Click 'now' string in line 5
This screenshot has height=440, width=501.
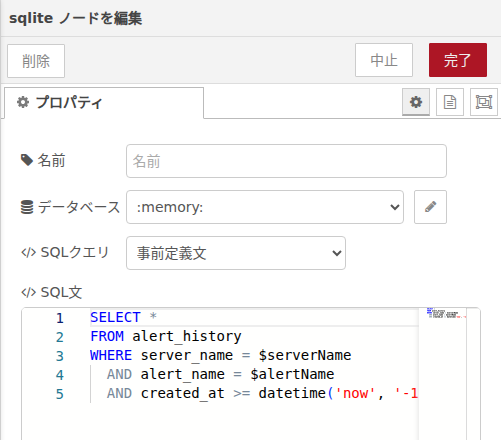click(x=355, y=393)
